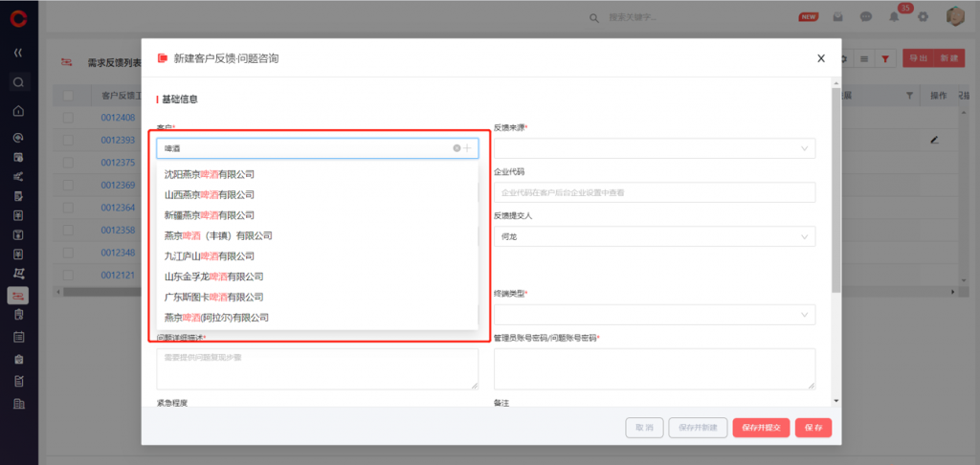Click the 保存并提交 button
Image resolution: width=980 pixels, height=465 pixels.
[761, 428]
